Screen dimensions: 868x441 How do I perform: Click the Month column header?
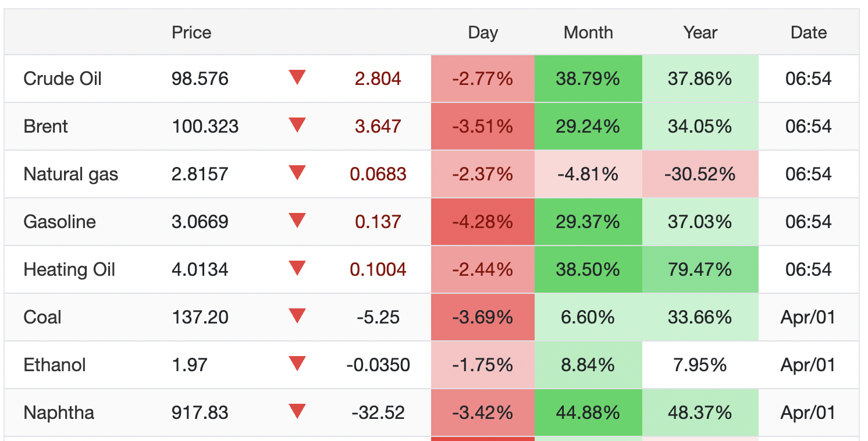coord(588,33)
